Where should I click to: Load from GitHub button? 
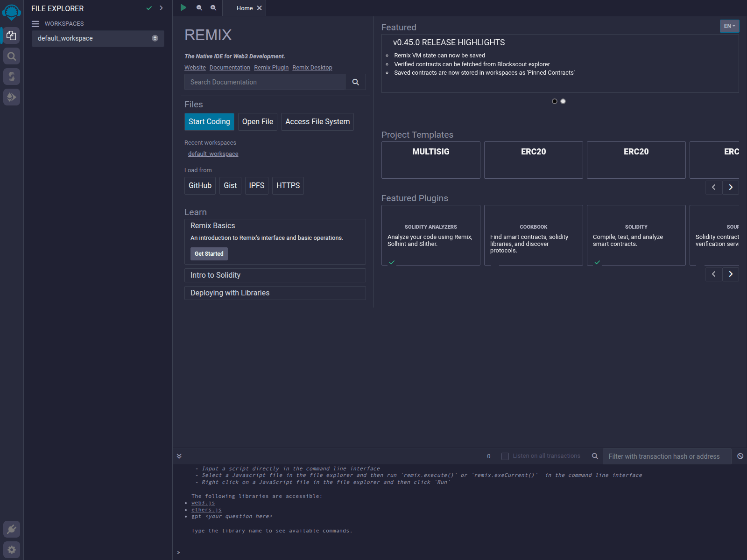pos(200,186)
